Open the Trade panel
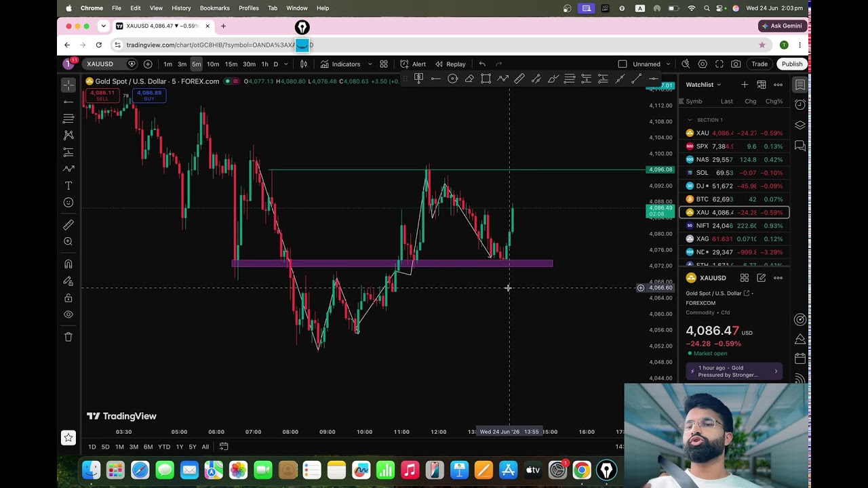Screen dimensions: 868x488 (759, 64)
